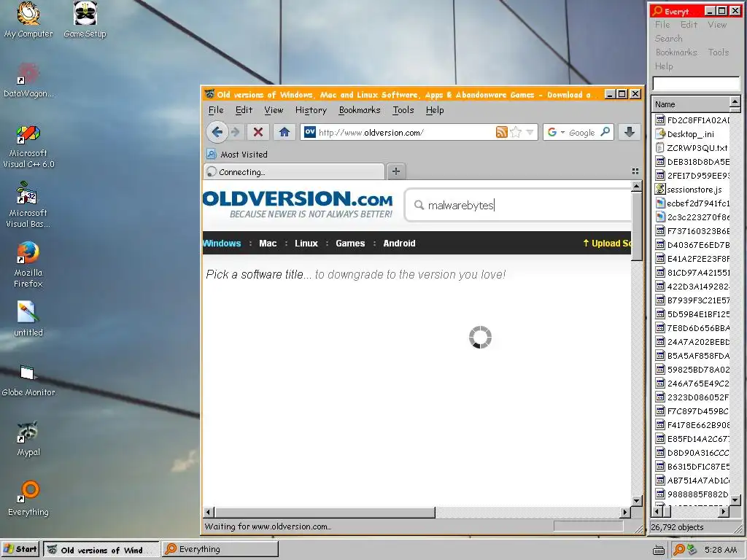Select Microsoft Visual C++ 6.0 shortcut
747x560 pixels.
pyautogui.click(x=28, y=147)
